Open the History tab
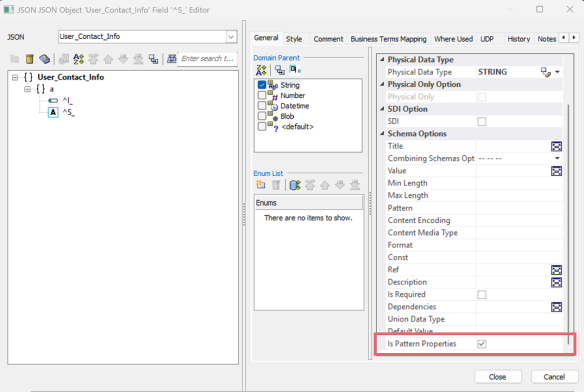The height and width of the screenshot is (392, 584). click(518, 39)
